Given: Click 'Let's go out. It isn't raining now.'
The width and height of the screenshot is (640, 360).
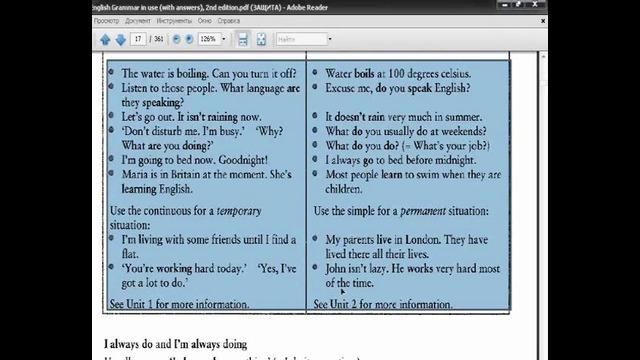Looking at the screenshot, I should [191, 117].
